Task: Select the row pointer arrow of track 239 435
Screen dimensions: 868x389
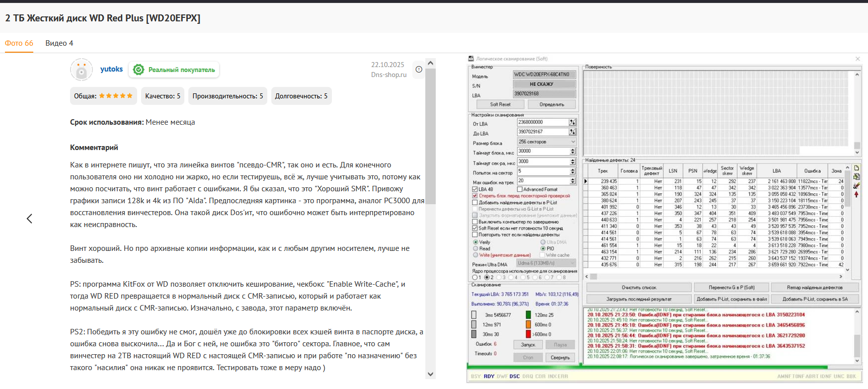Action: pos(586,181)
